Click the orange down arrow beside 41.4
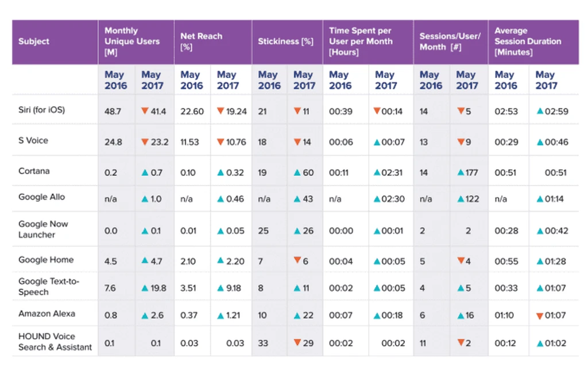The height and width of the screenshot is (372, 588). click(x=145, y=111)
